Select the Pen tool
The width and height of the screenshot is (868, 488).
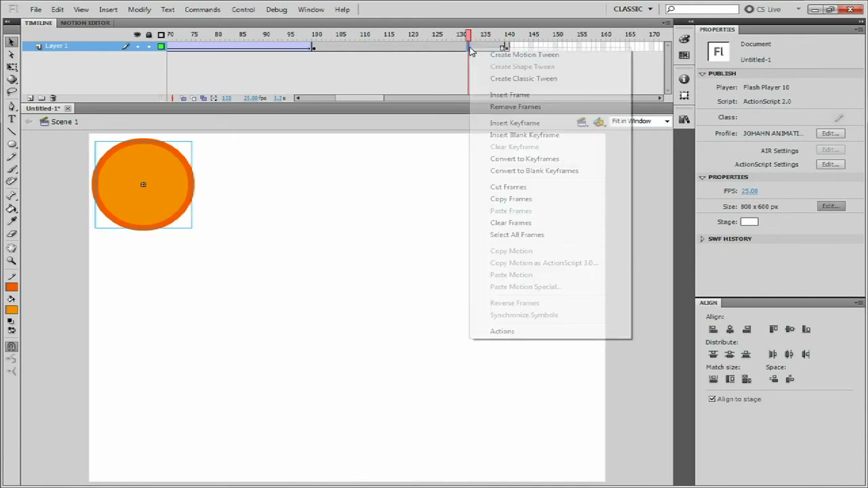click(12, 106)
